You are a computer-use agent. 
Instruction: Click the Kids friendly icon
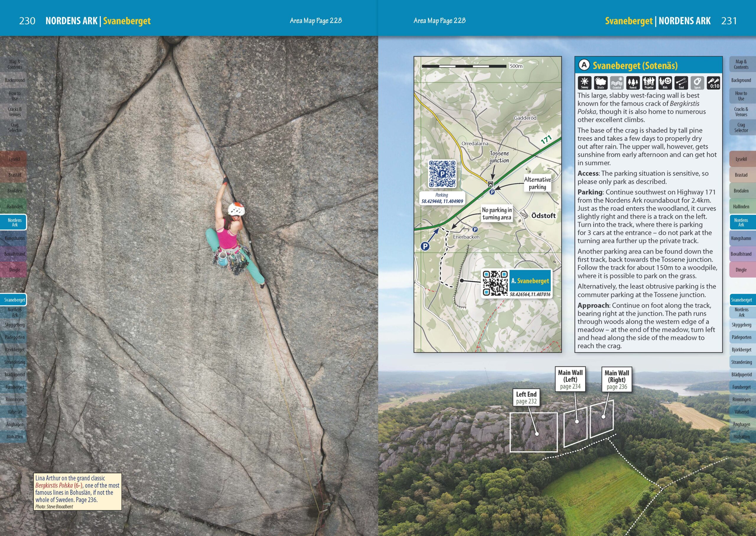665,83
